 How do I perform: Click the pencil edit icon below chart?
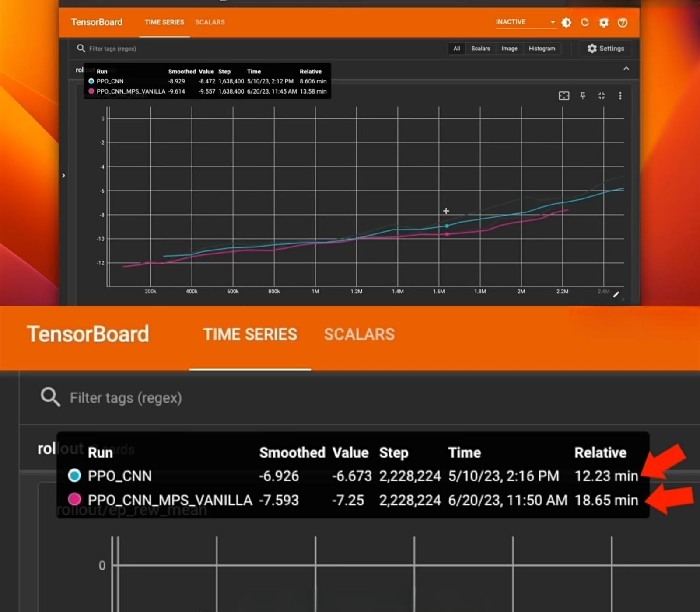[x=616, y=294]
